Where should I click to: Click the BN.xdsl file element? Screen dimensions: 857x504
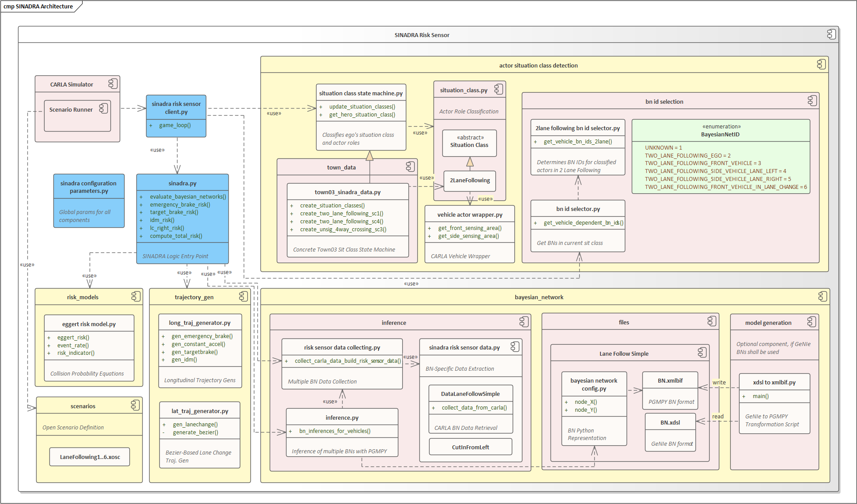[x=670, y=422]
